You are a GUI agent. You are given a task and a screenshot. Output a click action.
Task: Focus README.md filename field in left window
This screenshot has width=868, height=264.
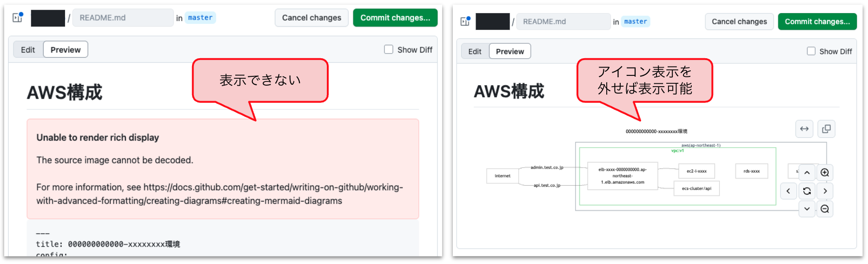(123, 18)
